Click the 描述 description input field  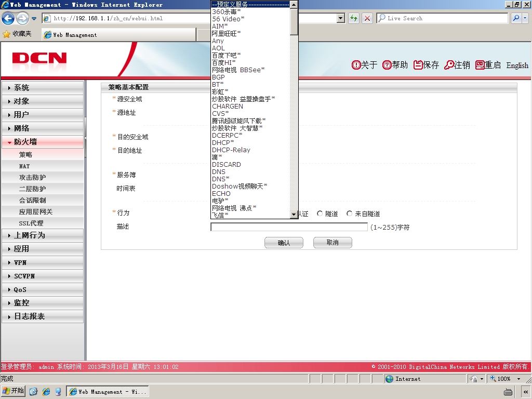point(289,227)
